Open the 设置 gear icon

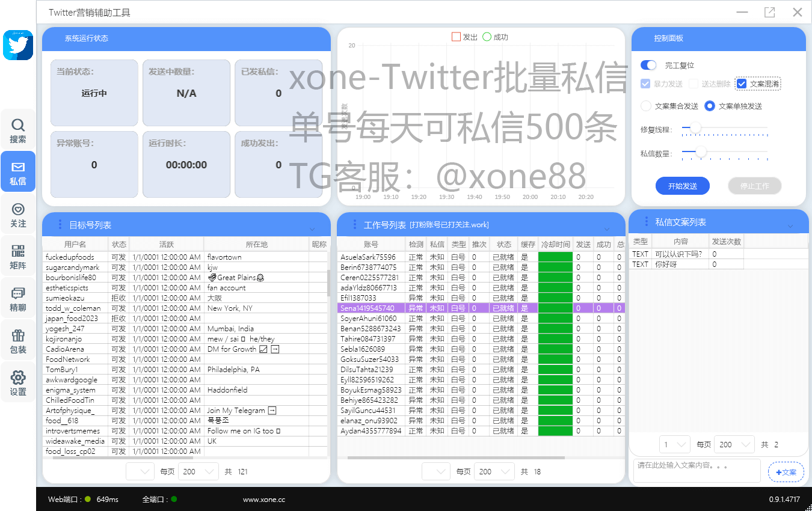coord(18,382)
